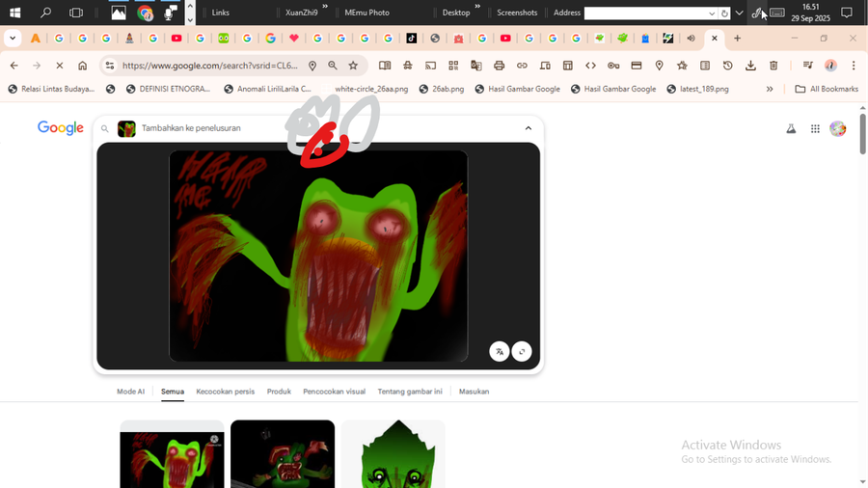Open Google apps grid
The width and height of the screenshot is (868, 488).
click(x=815, y=128)
